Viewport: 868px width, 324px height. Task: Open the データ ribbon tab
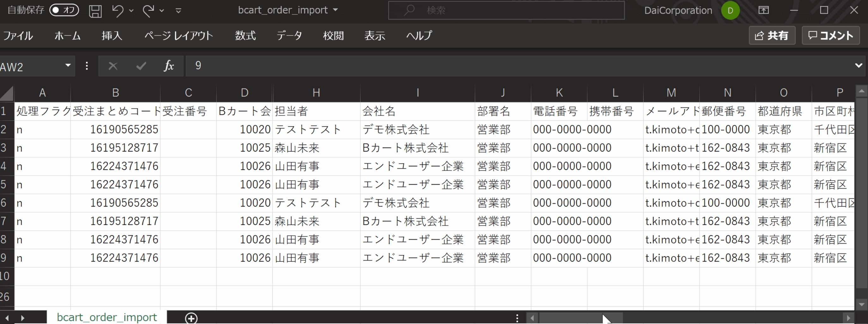[290, 35]
